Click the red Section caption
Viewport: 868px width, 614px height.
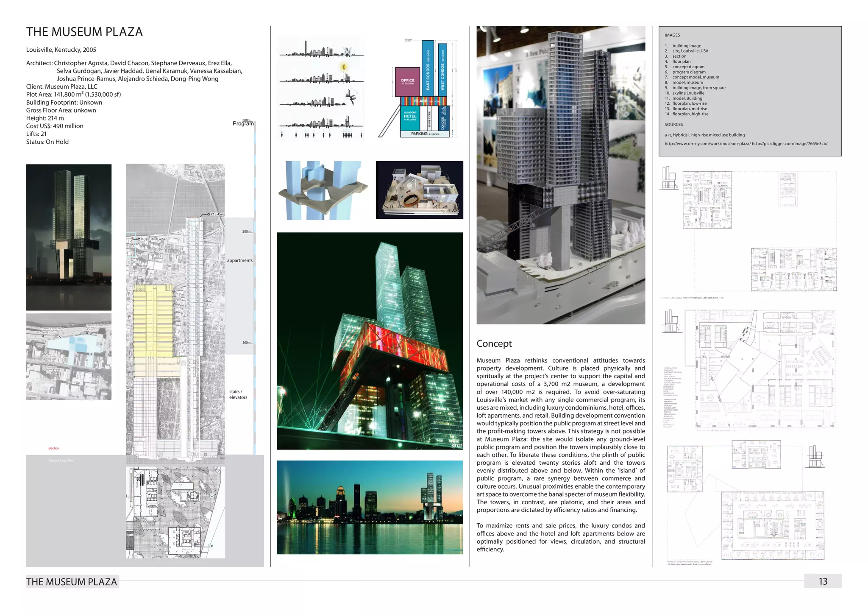[54, 448]
